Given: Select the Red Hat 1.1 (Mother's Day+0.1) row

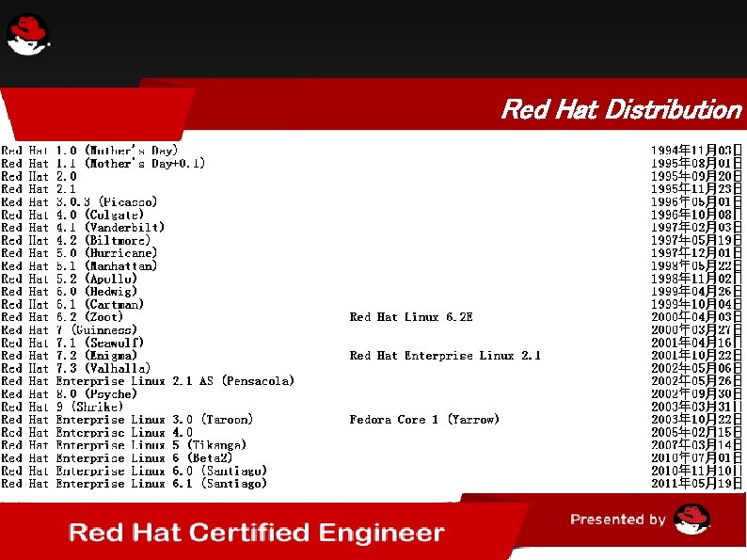Looking at the screenshot, I should click(103, 164).
